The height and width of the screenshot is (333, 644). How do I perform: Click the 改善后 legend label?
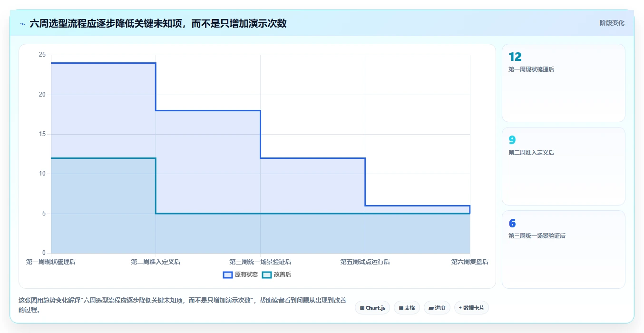tap(283, 274)
